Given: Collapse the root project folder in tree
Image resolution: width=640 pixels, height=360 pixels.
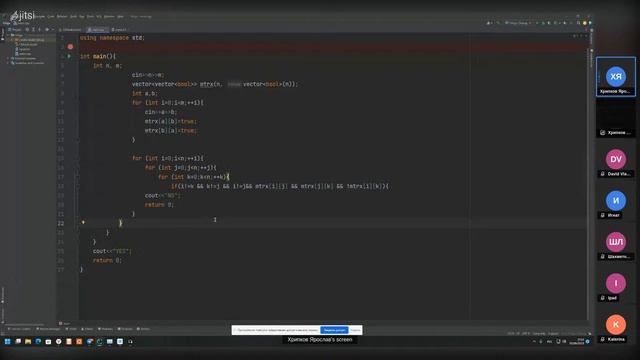Looking at the screenshot, I should point(9,35).
